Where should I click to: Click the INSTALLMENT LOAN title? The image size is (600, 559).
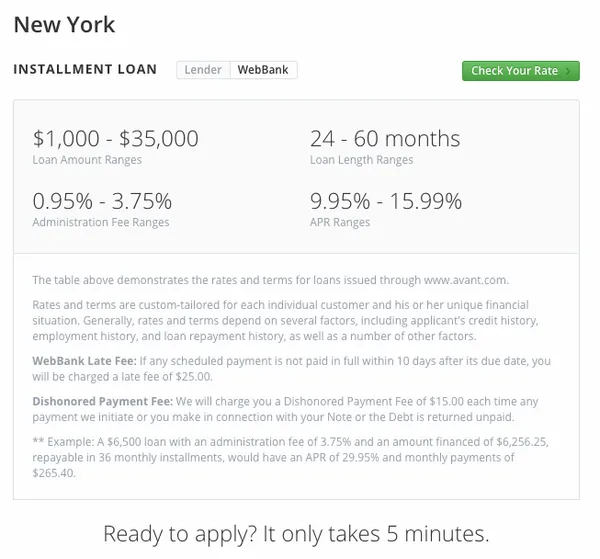click(x=85, y=69)
